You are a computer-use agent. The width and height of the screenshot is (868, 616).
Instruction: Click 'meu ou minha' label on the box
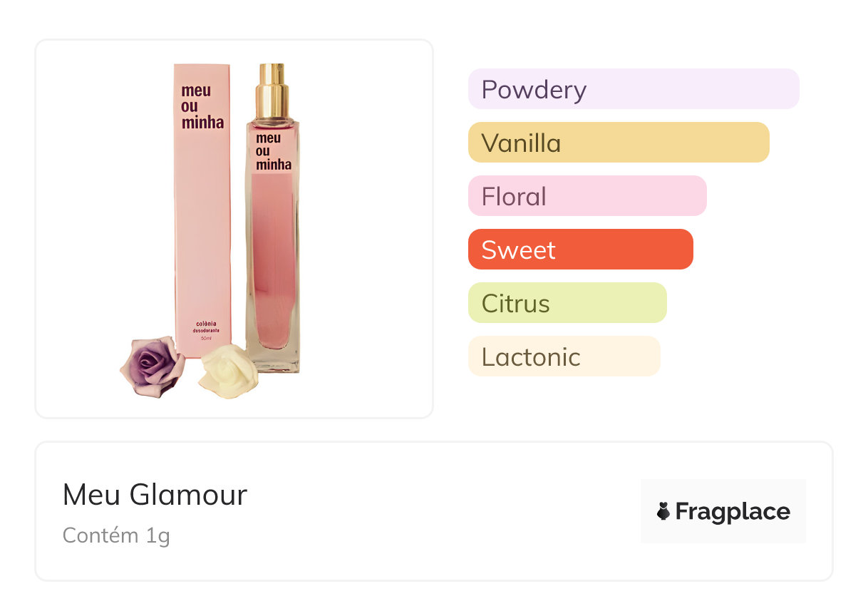[202, 106]
